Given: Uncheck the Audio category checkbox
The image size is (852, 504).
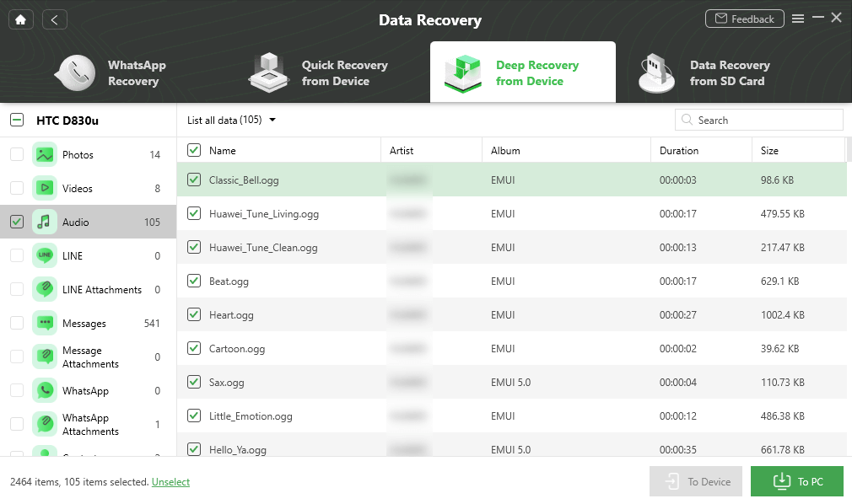Looking at the screenshot, I should coord(17,223).
